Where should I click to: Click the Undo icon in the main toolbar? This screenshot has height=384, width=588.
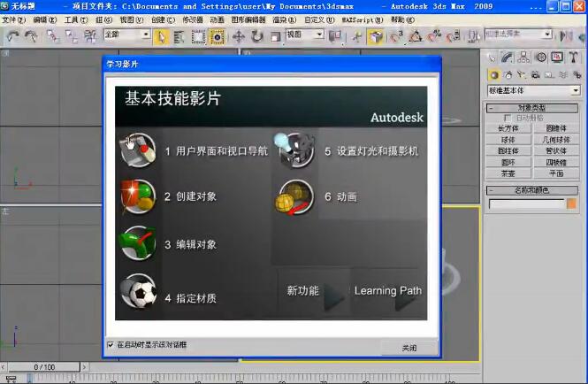(x=12, y=36)
